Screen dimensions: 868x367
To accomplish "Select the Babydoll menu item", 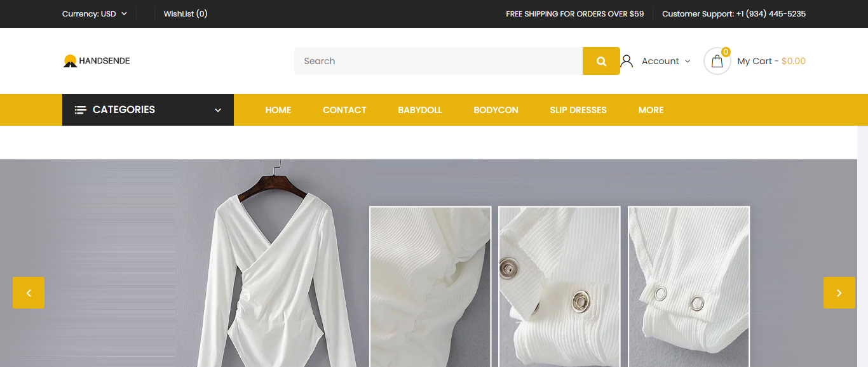I will tap(419, 110).
